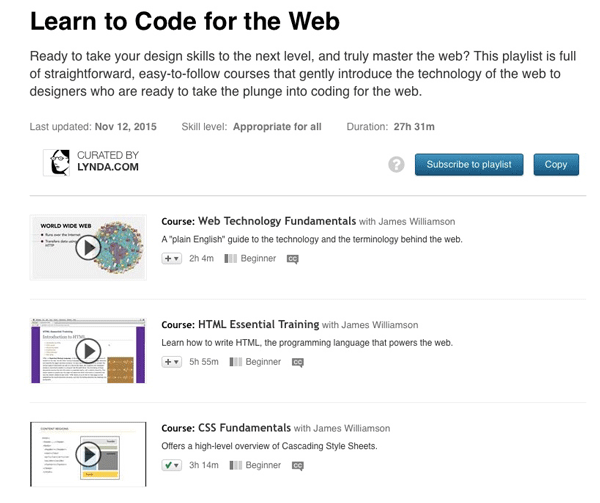Open the add dropdown for Web Technology Fundamentals
This screenshot has width=600, height=503.
(171, 259)
